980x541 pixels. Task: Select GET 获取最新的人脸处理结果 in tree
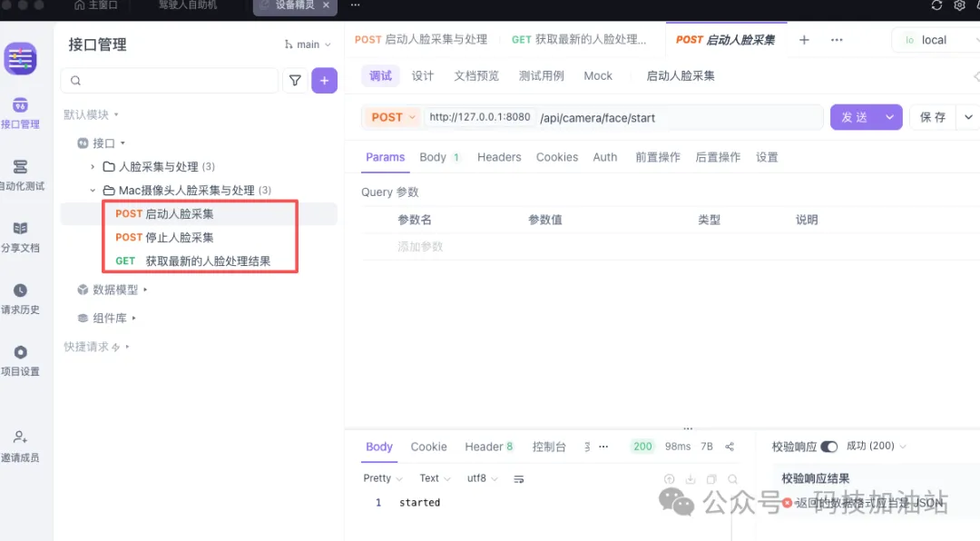pyautogui.click(x=193, y=261)
